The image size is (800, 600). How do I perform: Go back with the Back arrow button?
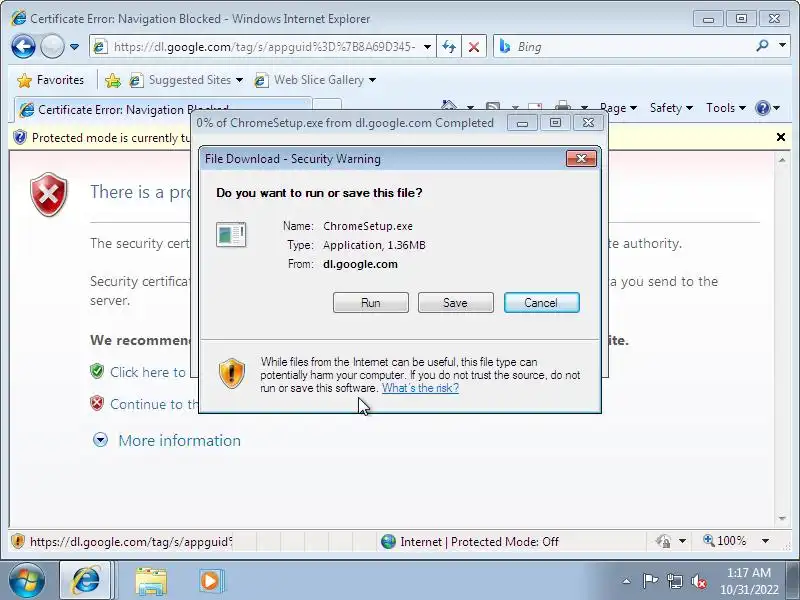pos(23,47)
